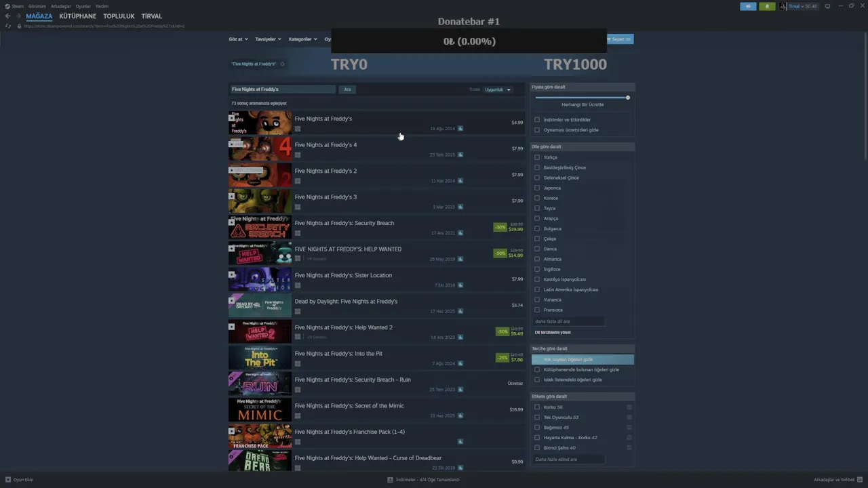The height and width of the screenshot is (488, 868).
Task: Open the Yardım menu
Action: point(102,6)
